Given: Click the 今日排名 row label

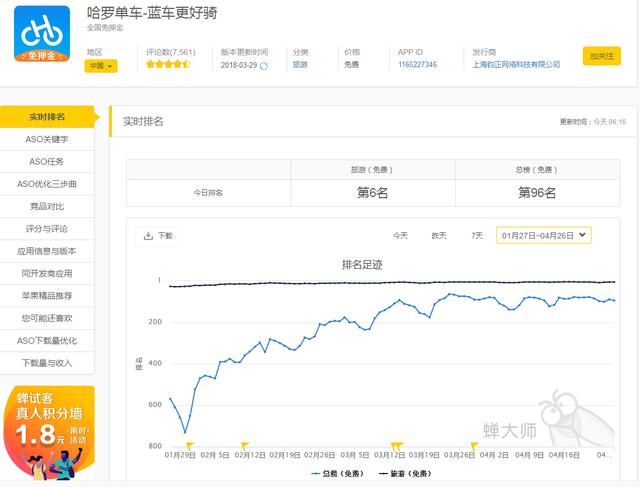Looking at the screenshot, I should click(x=208, y=193).
